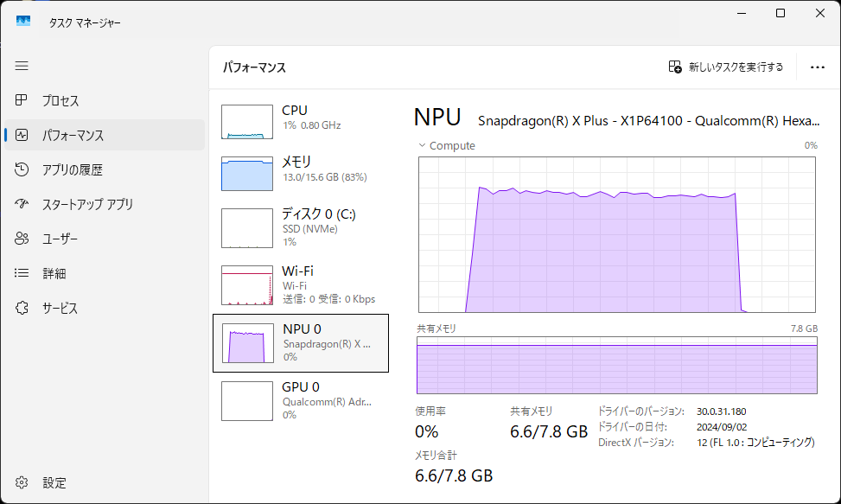Select the パフォーマンス sidebar icon
Viewport: 841px width, 504px height.
22,136
